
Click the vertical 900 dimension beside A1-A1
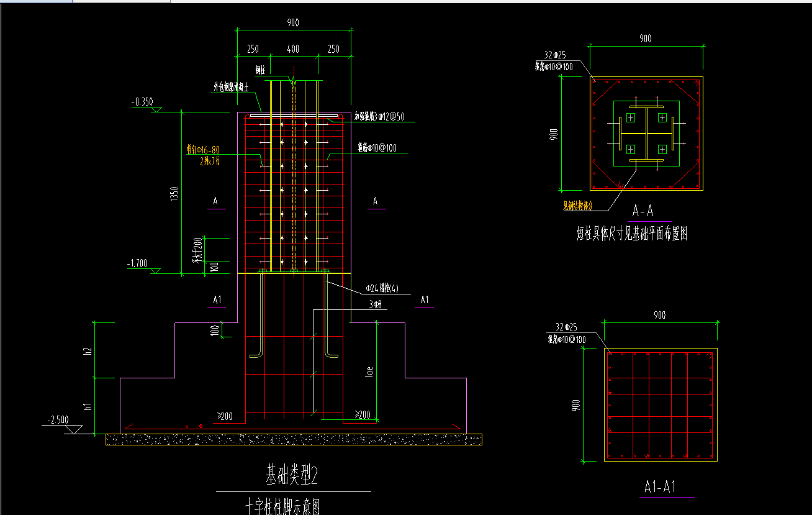[x=575, y=406]
